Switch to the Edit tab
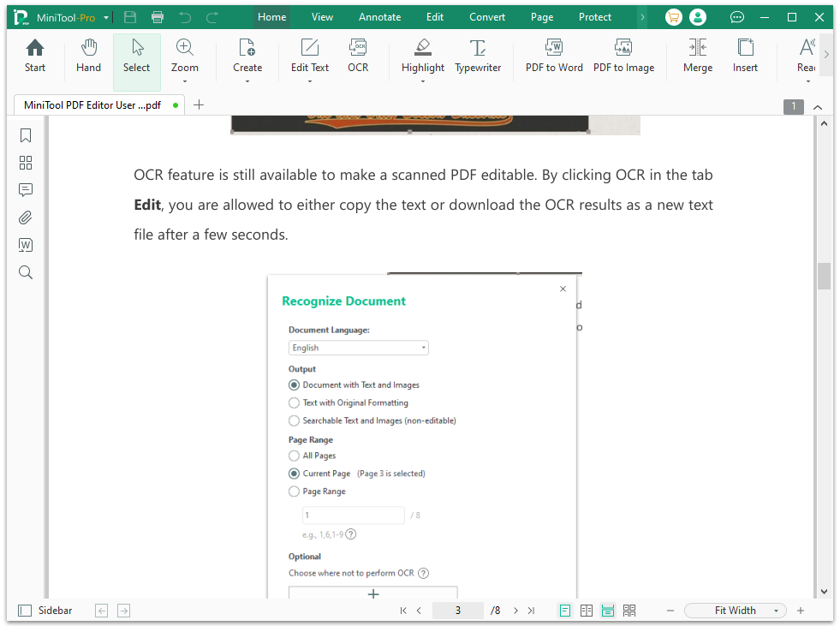This screenshot has width=840, height=626. coord(435,17)
